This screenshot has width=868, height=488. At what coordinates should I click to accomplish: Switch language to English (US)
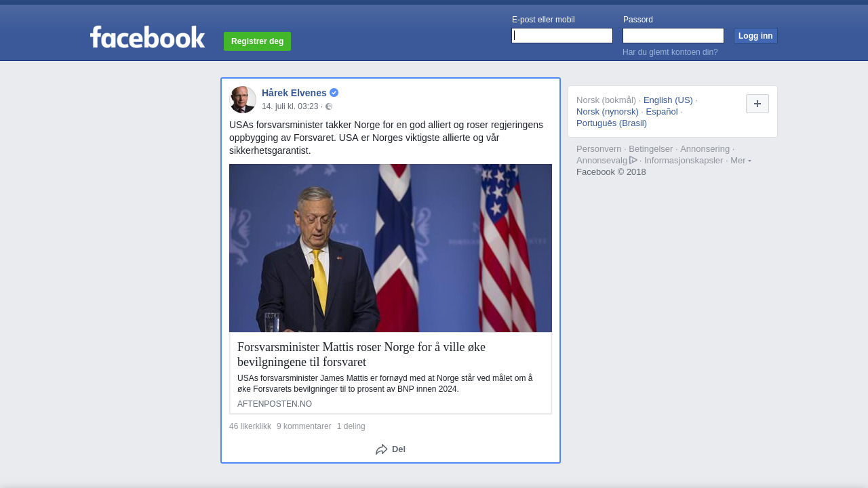668,100
